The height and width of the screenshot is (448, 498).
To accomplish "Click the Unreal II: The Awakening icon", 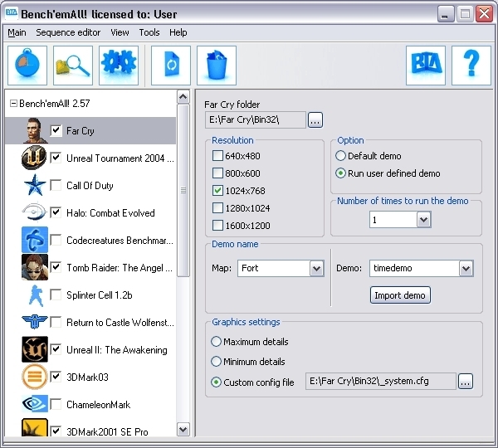I will [35, 349].
